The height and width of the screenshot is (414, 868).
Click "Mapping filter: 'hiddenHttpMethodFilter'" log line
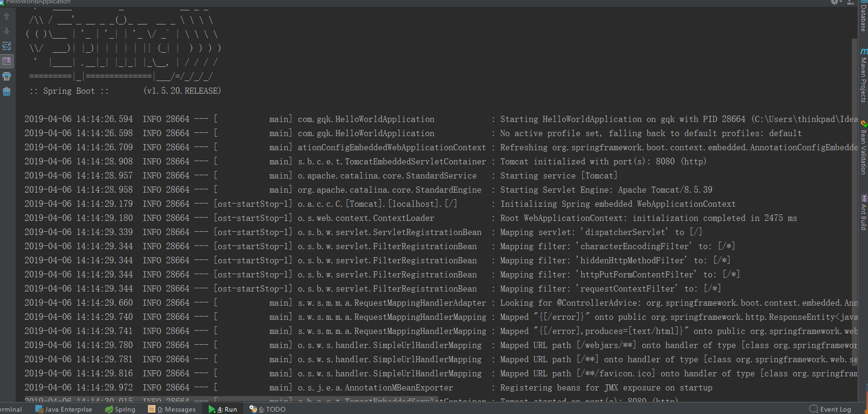click(x=615, y=260)
